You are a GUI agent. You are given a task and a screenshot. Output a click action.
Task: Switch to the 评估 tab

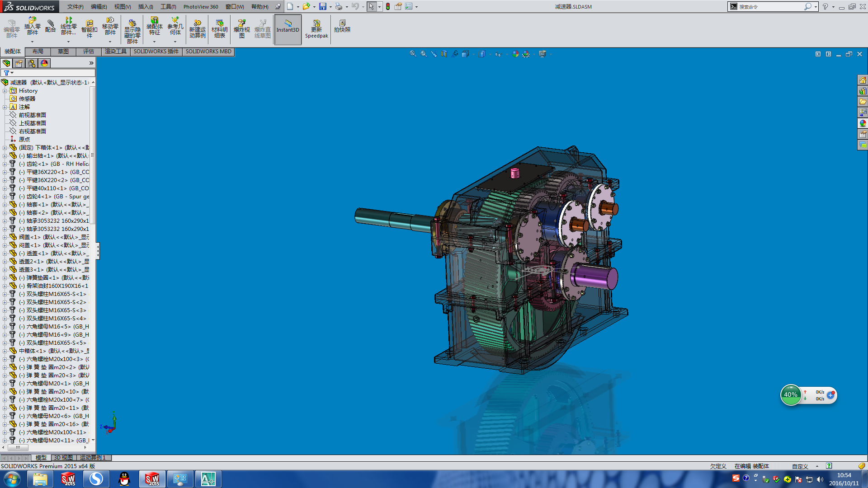[88, 52]
